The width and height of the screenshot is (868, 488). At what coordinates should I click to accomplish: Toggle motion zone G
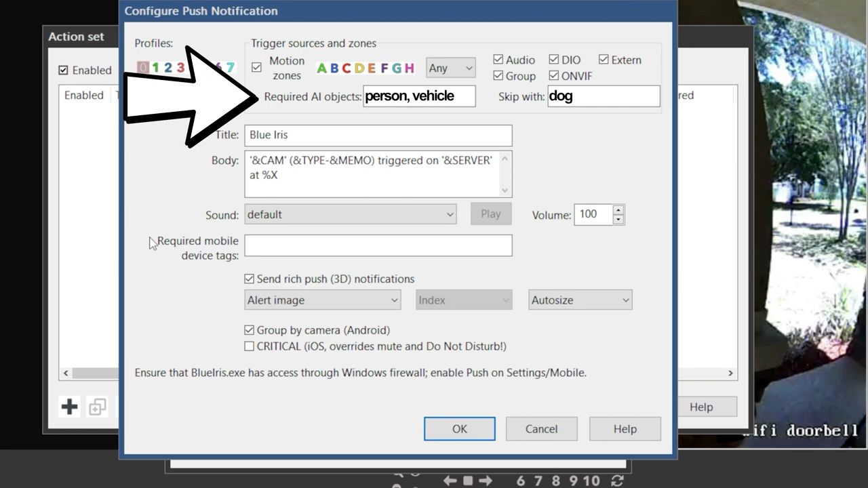tap(397, 68)
